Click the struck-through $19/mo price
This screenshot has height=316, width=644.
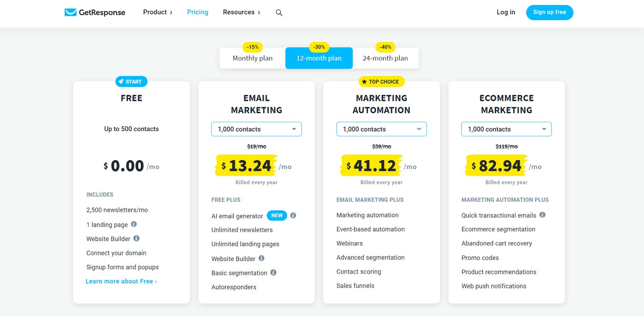(x=256, y=146)
